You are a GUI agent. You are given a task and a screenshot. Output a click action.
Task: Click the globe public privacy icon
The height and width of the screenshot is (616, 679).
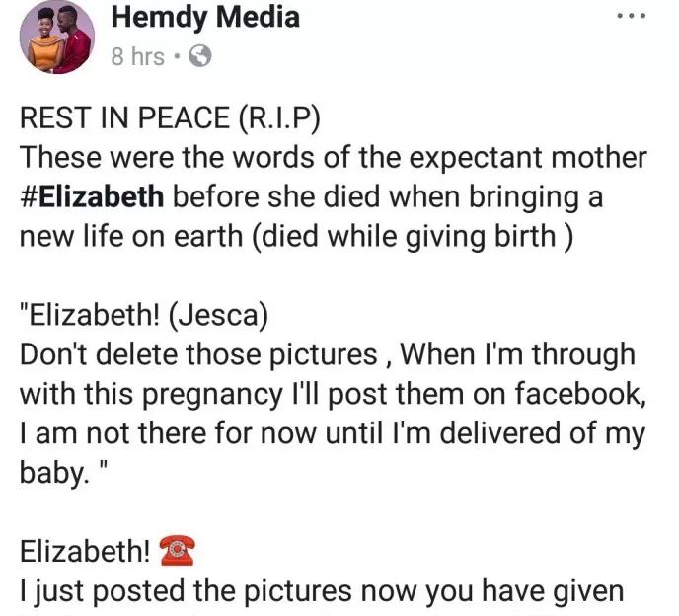(199, 57)
